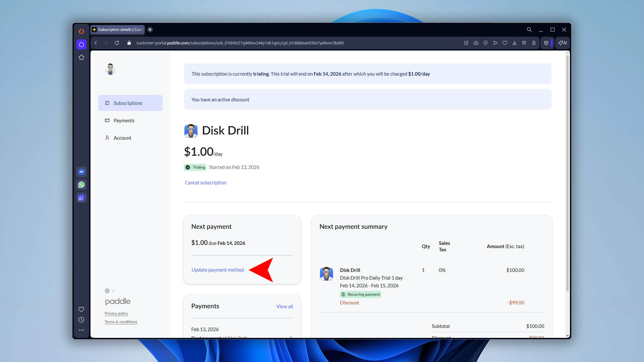Click the padlock icon in the address bar

click(x=129, y=43)
